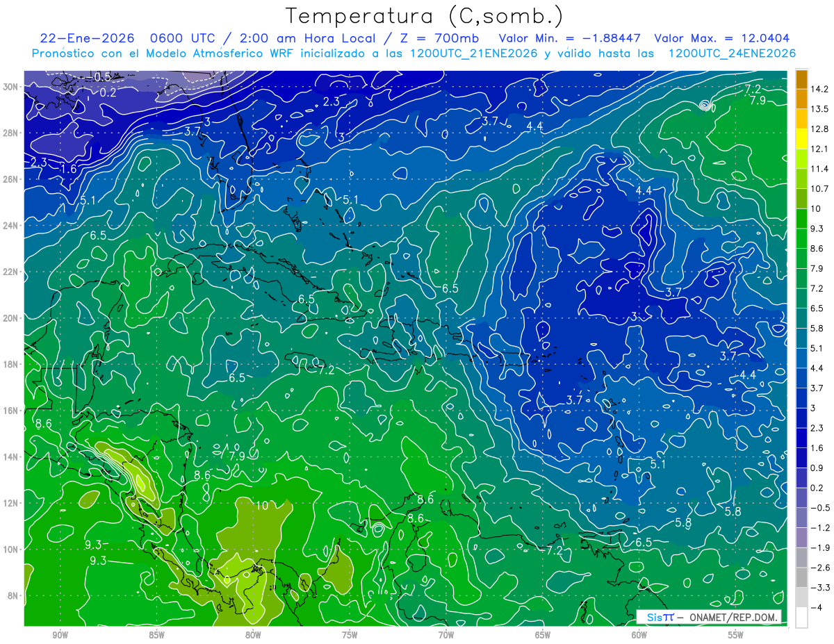Viewport: 834px width, 644px height.
Task: Click legend value "13.5"
Action: point(821,109)
